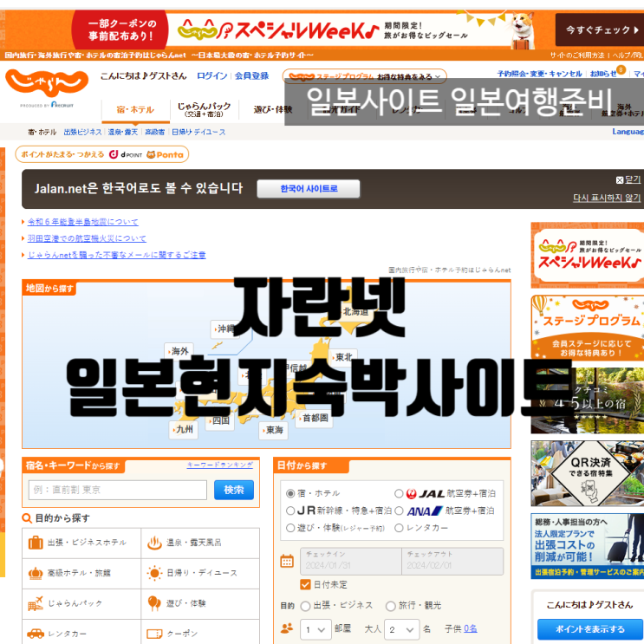644x644 pixels.
Task: Open the Jalan Pack travel icon
Action: [36, 603]
